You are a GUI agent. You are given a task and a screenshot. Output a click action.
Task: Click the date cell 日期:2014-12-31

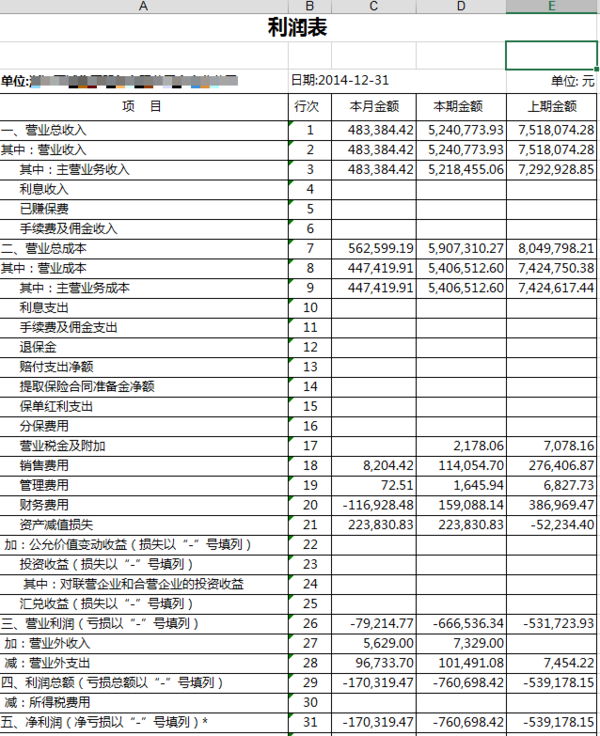340,80
